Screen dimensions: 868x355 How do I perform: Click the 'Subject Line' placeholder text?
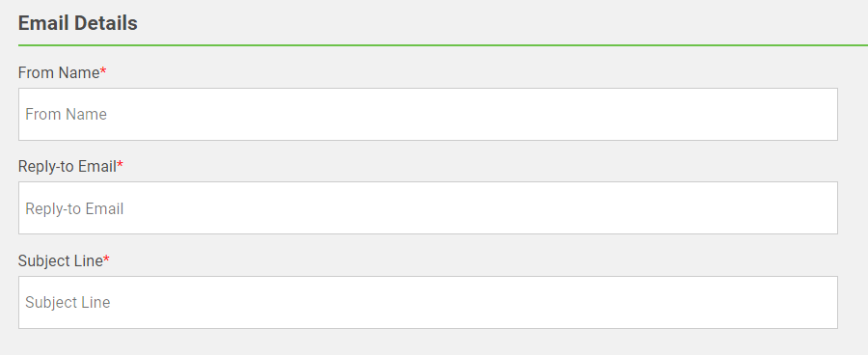(68, 302)
